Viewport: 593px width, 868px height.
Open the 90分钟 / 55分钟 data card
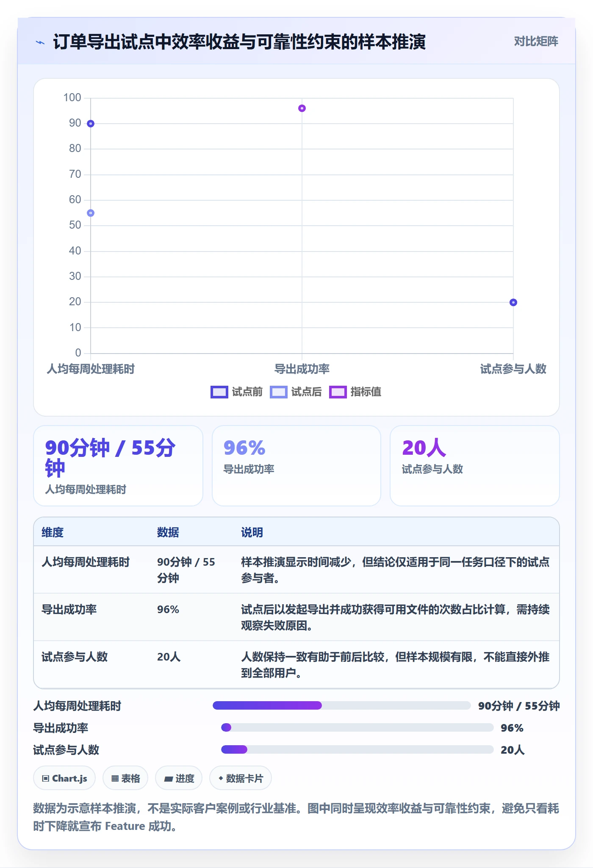coord(118,466)
